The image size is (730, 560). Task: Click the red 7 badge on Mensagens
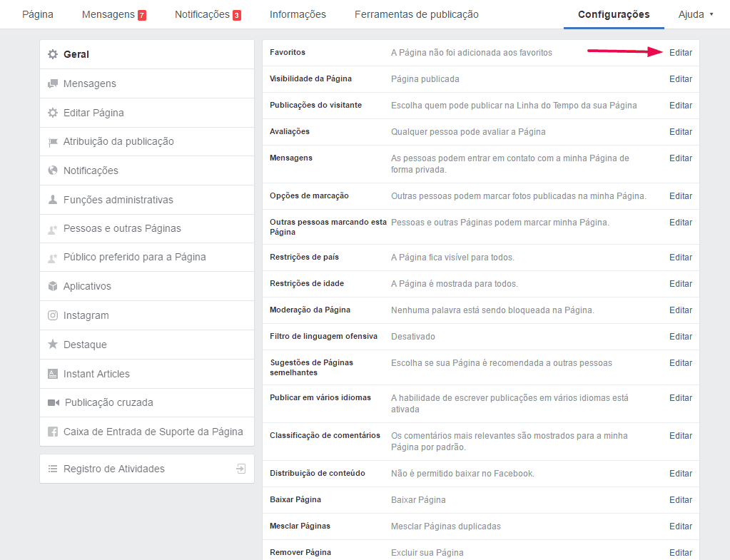(142, 16)
